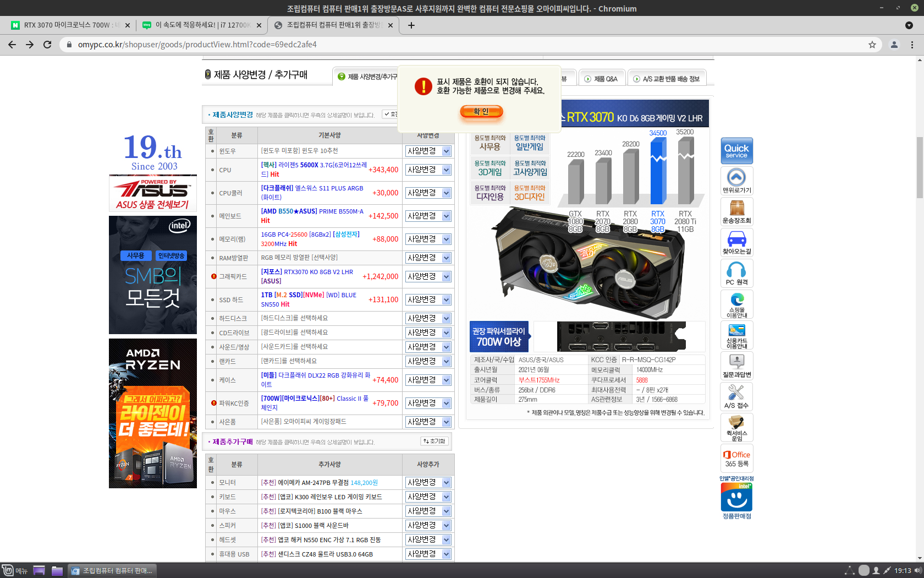The height and width of the screenshot is (578, 924).
Task: Select 용도별 최적화 3D게임 option
Action: coord(490,168)
